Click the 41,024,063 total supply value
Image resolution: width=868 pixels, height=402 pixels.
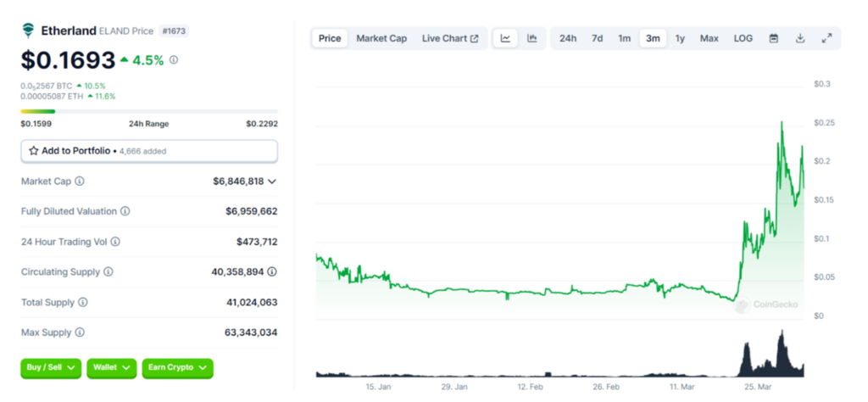click(252, 302)
